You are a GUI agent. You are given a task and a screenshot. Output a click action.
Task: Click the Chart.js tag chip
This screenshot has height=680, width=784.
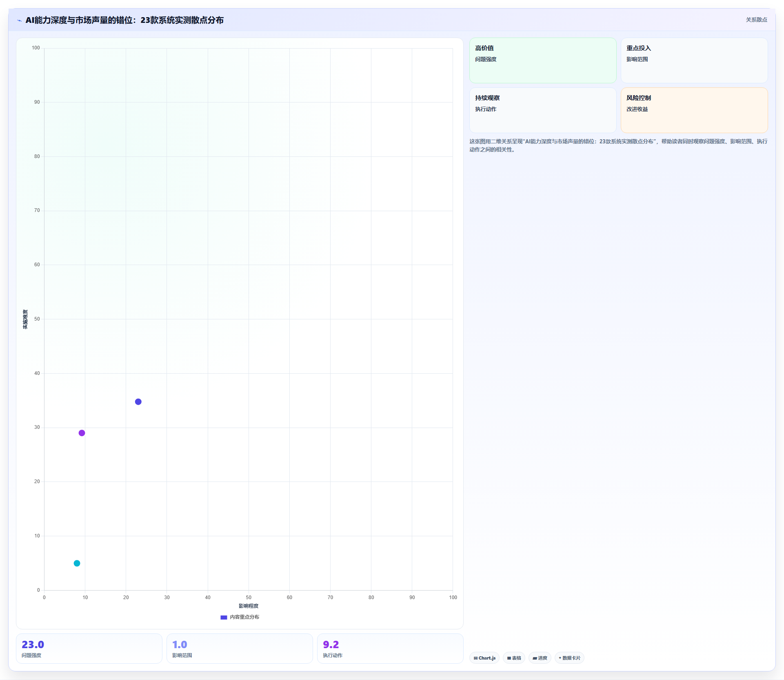point(484,658)
